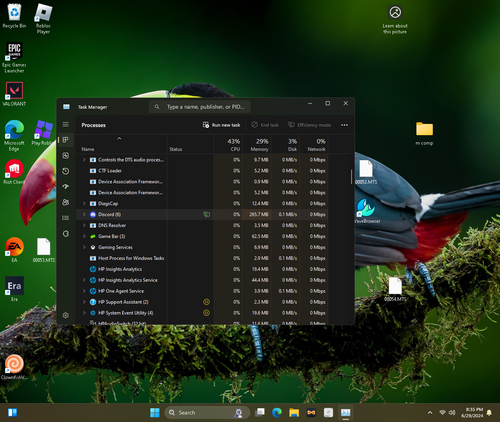Open Details page sidebar icon

click(66, 218)
